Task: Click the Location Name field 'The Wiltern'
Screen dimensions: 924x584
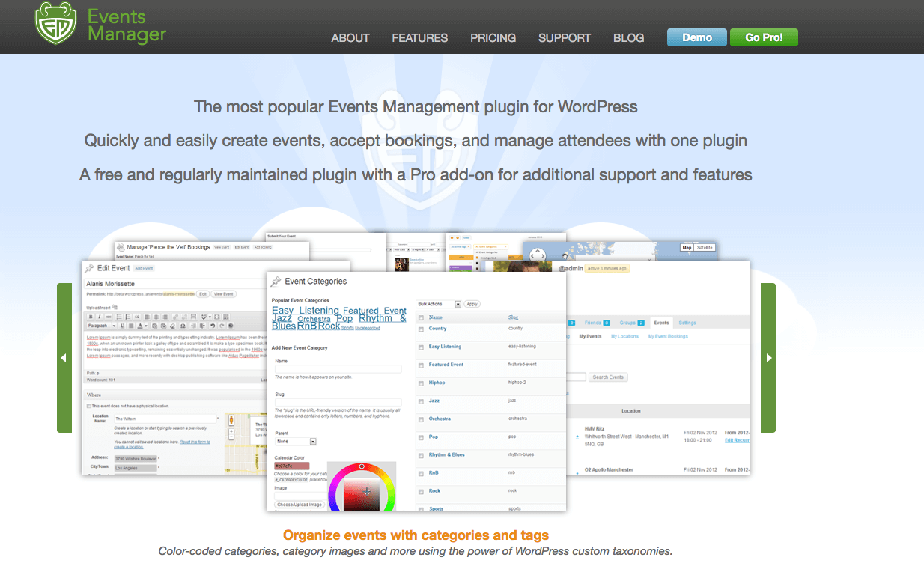Action: click(165, 419)
